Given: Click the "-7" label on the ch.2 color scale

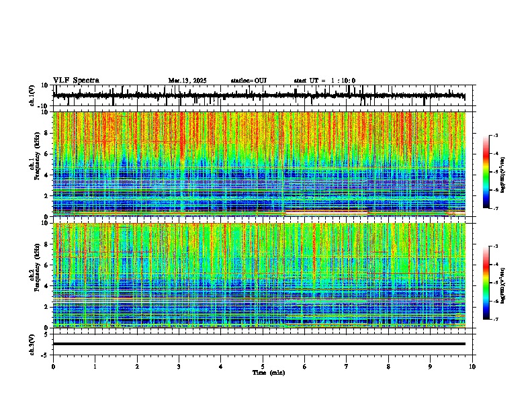Looking at the screenshot, I should coord(495,319).
